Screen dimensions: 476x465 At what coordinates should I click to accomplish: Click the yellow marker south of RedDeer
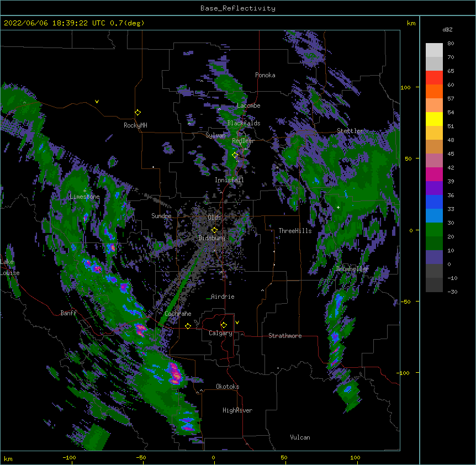235,155
